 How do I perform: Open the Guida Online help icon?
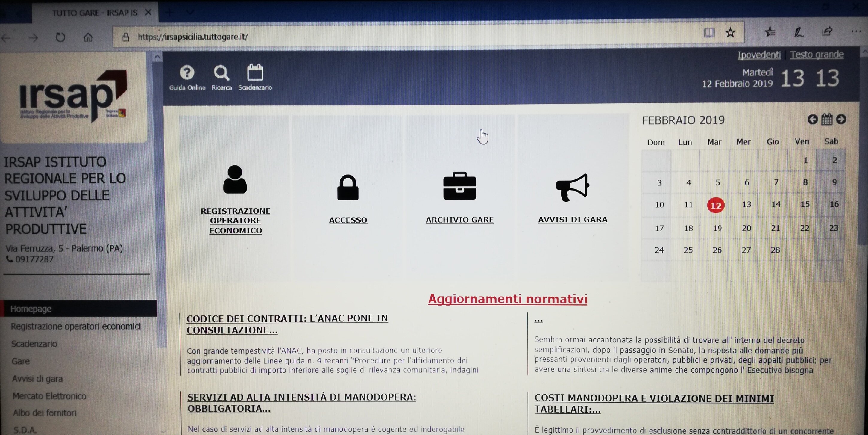[x=187, y=72]
